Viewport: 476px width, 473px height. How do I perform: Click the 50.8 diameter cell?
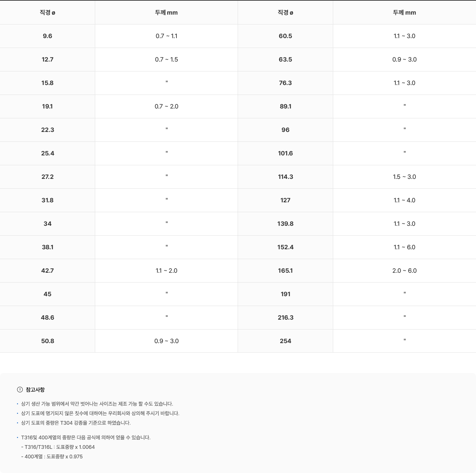tap(47, 341)
